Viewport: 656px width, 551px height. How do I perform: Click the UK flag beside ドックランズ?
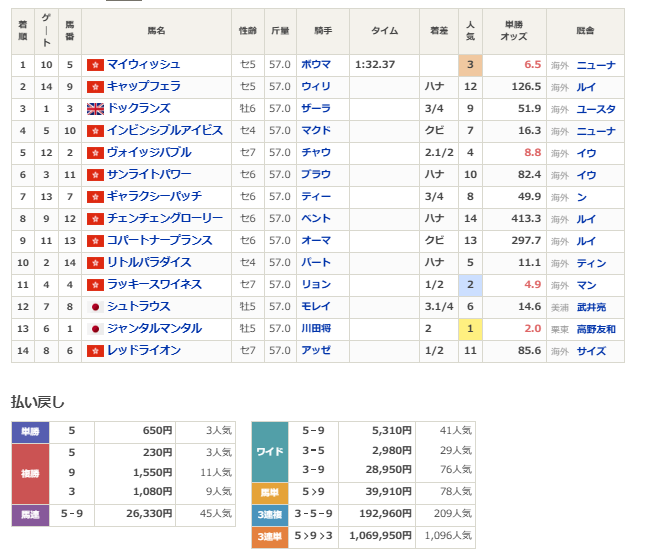point(96,109)
